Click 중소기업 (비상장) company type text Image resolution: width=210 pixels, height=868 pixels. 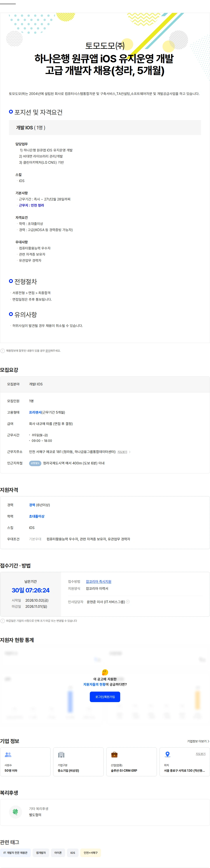[68, 771]
